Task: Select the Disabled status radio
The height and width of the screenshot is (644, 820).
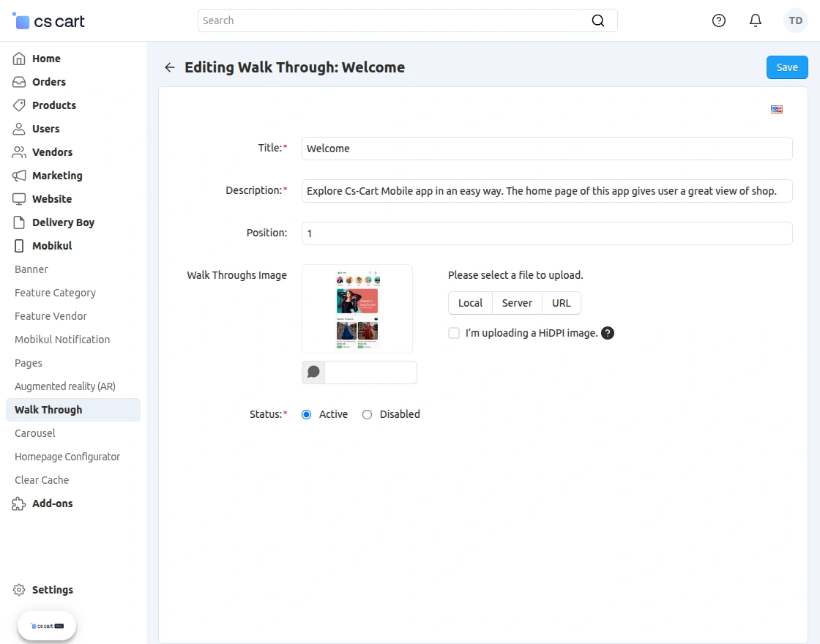Action: (367, 414)
